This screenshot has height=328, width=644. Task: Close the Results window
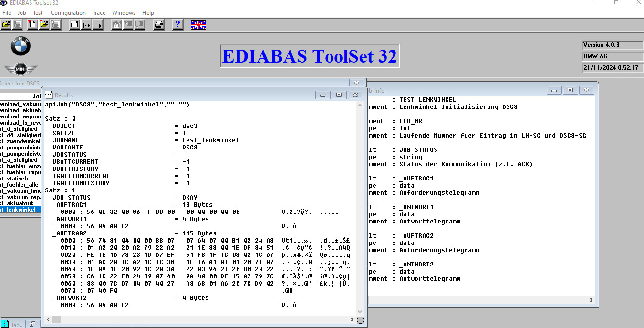click(355, 95)
